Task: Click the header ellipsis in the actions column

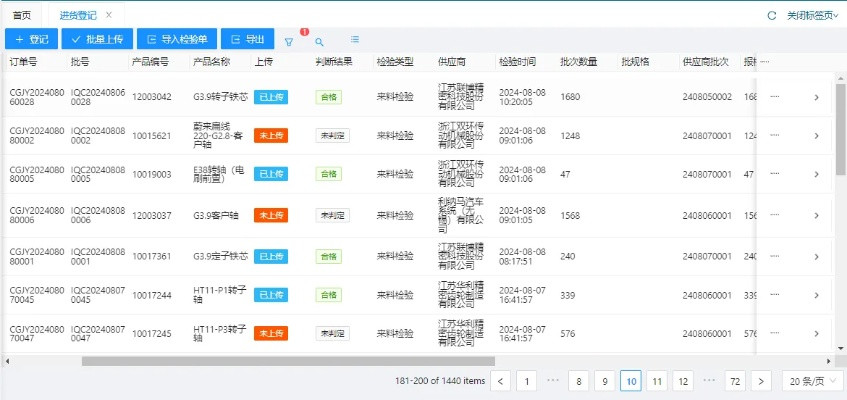Action: coord(765,62)
